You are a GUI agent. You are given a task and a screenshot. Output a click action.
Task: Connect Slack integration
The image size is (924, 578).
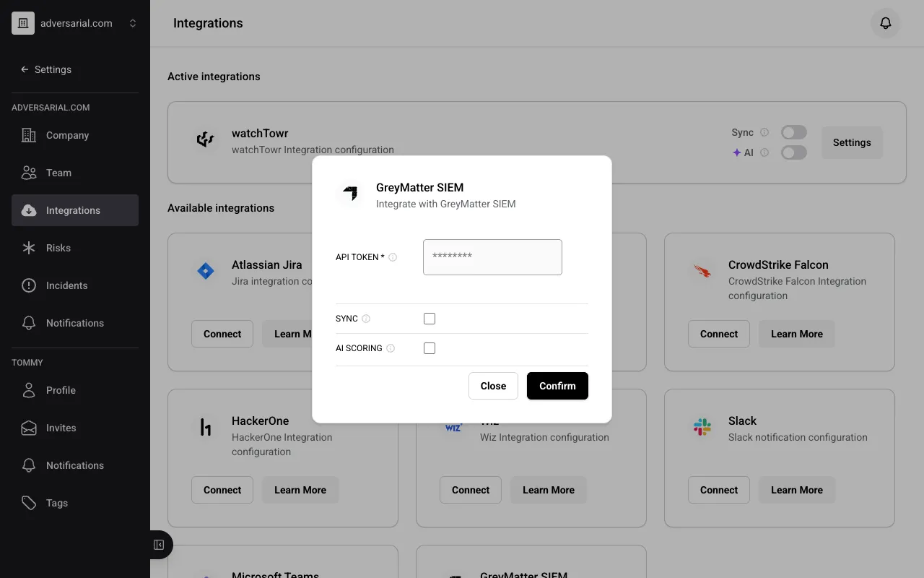(x=719, y=490)
